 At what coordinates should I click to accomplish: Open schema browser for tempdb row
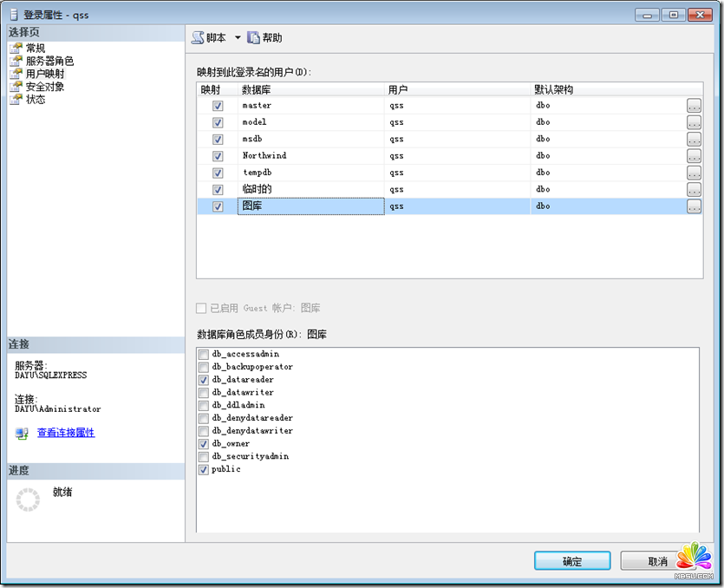click(694, 173)
